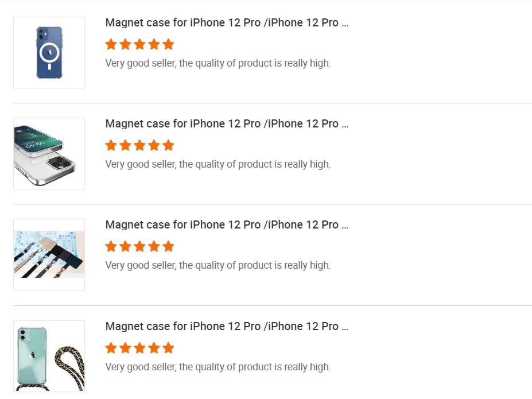
Task: Open the green case with cord thumbnail
Action: [x=49, y=356]
